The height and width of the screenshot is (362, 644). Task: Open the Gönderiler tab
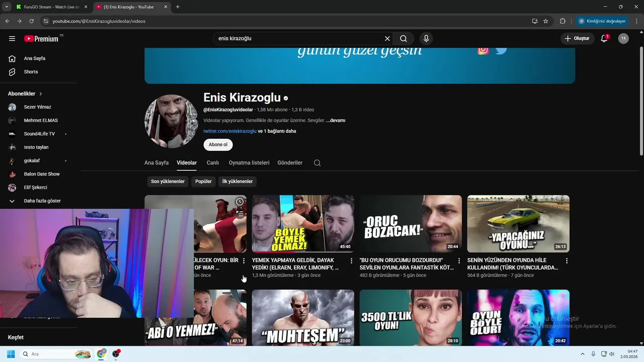[290, 163]
